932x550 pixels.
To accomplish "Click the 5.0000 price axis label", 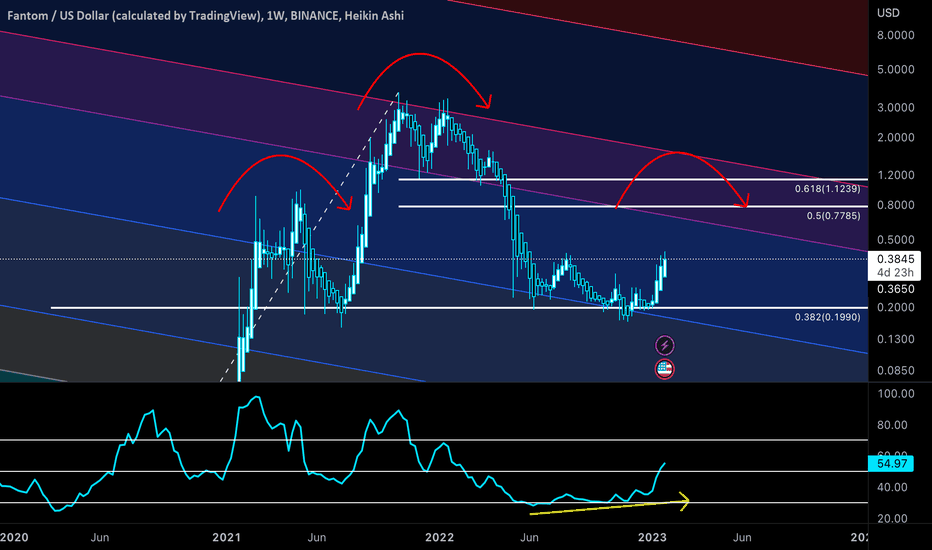I will click(x=896, y=69).
